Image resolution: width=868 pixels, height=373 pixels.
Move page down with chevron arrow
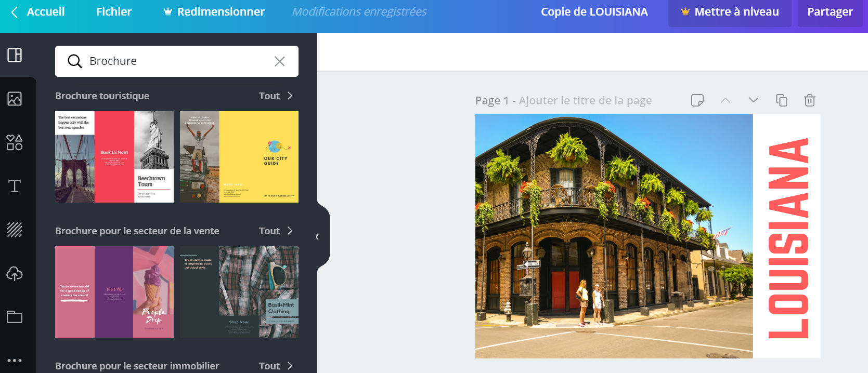pos(753,100)
